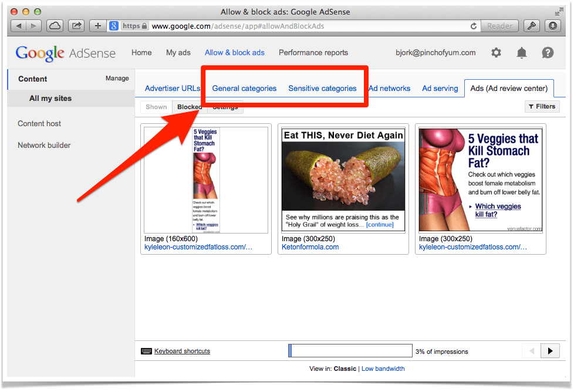The image size is (574, 392).
Task: Switch to Low bandwidth view
Action: point(383,369)
